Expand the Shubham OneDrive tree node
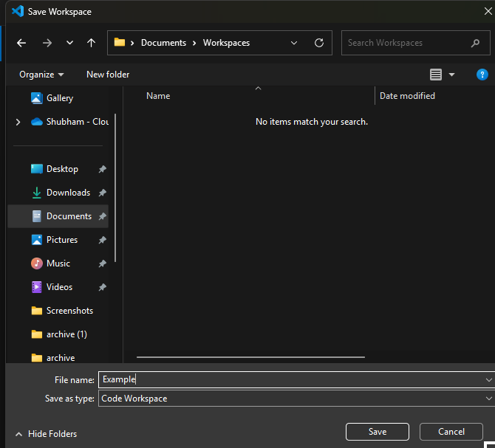Screen dimensions: 495x448 click(x=18, y=122)
